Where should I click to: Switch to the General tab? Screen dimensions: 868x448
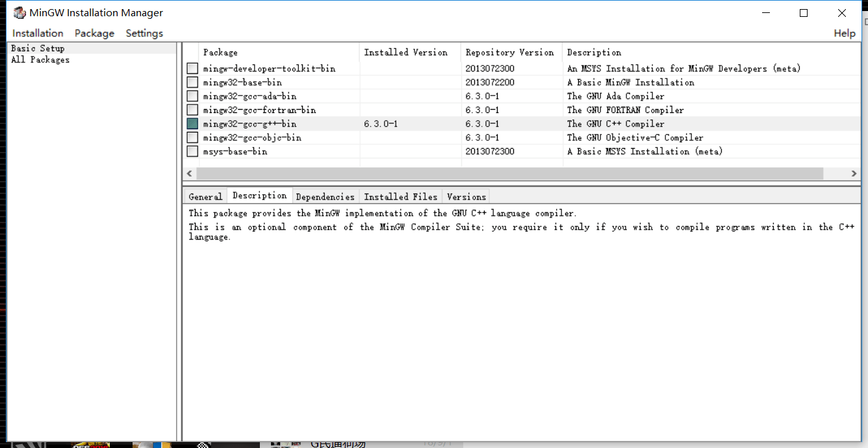(205, 197)
